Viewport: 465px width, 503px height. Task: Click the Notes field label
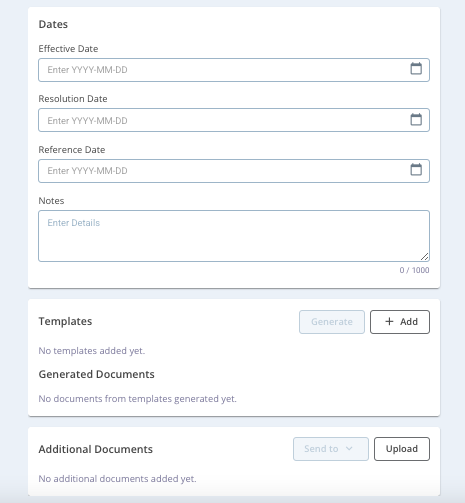[51, 201]
